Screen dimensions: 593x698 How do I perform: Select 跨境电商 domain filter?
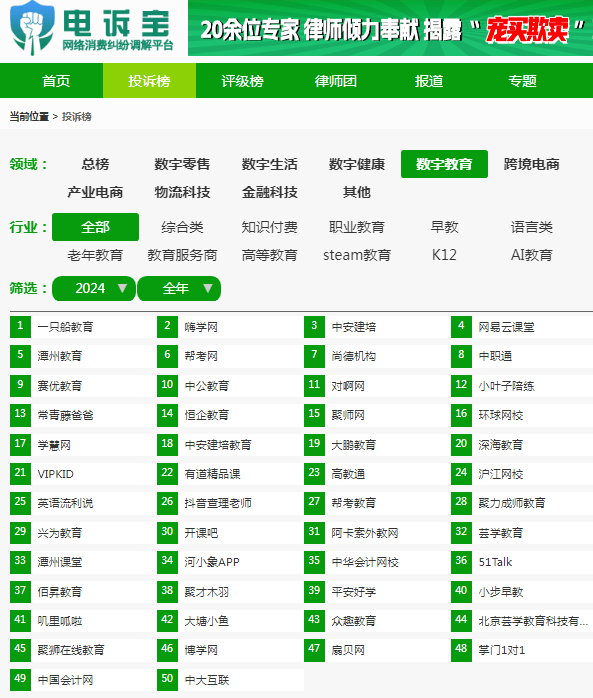pyautogui.click(x=532, y=164)
